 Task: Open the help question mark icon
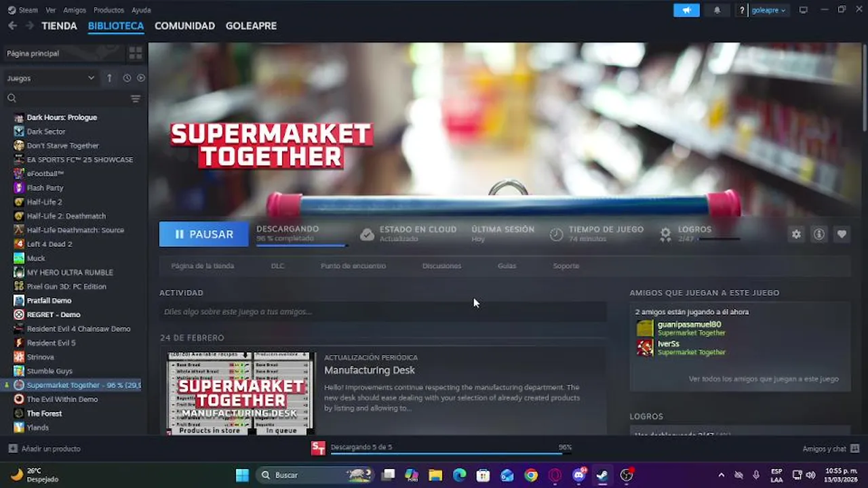(x=742, y=10)
